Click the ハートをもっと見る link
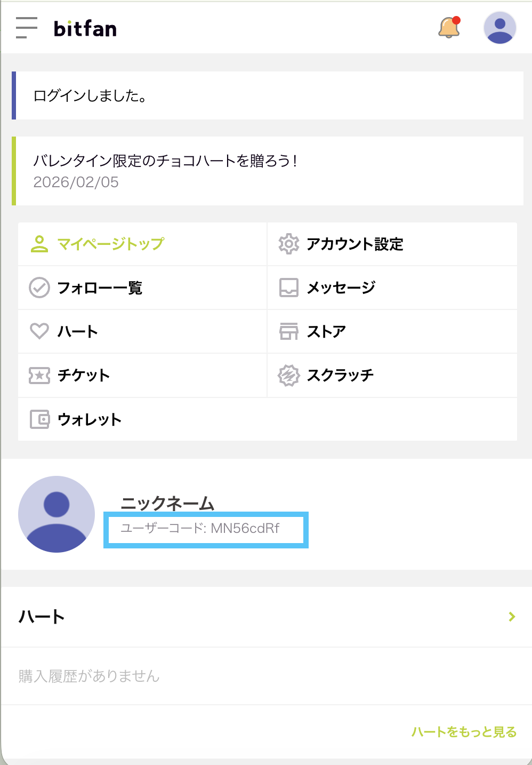The image size is (532, 765). [x=464, y=732]
